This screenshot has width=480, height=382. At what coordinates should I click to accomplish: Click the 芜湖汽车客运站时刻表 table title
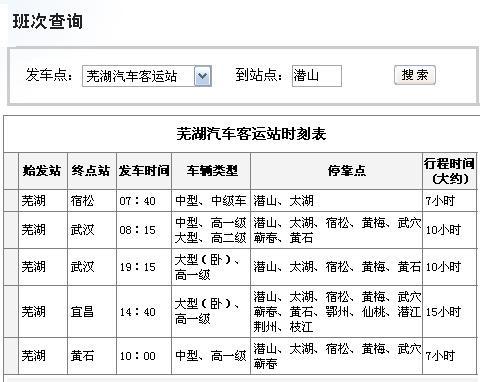pos(251,134)
